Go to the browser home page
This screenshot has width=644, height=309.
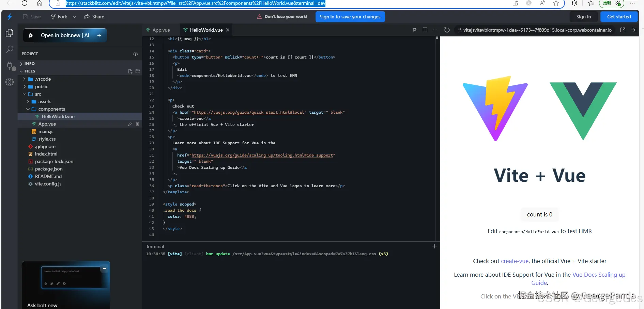pyautogui.click(x=40, y=3)
